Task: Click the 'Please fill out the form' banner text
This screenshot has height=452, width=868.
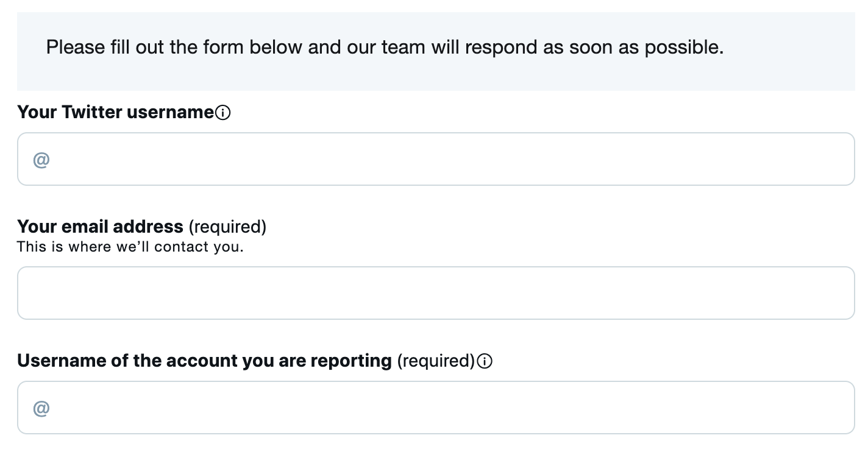Action: [385, 47]
